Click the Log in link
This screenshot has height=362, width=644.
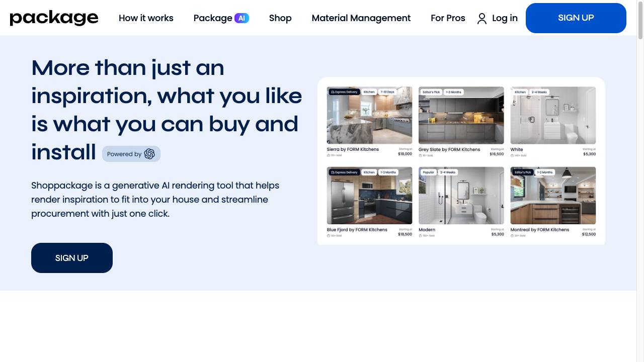[505, 18]
